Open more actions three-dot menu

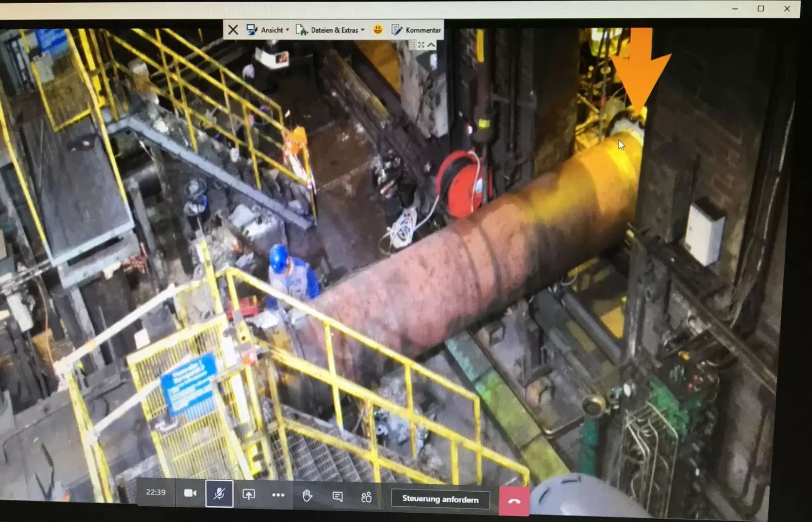(x=278, y=495)
